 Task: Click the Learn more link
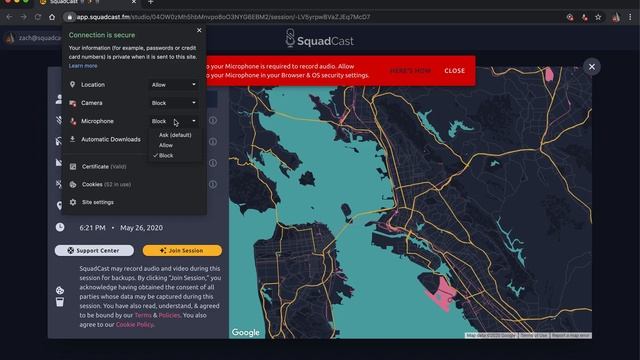click(x=83, y=66)
